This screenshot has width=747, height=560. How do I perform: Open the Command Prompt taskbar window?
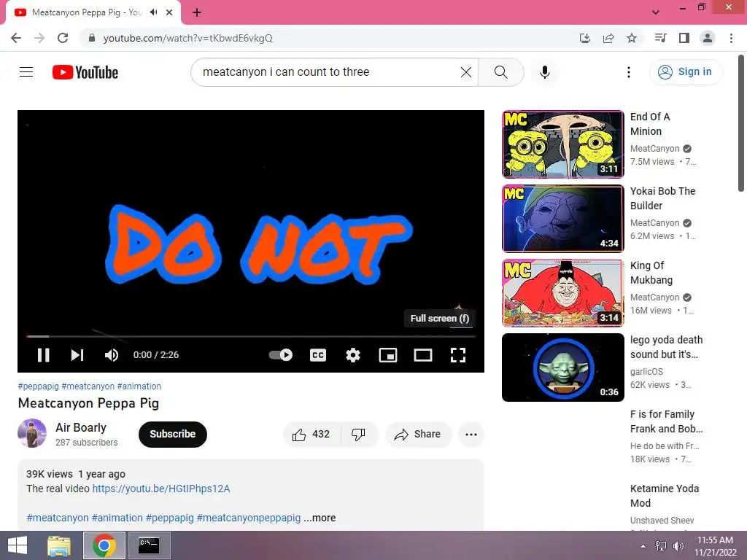149,545
